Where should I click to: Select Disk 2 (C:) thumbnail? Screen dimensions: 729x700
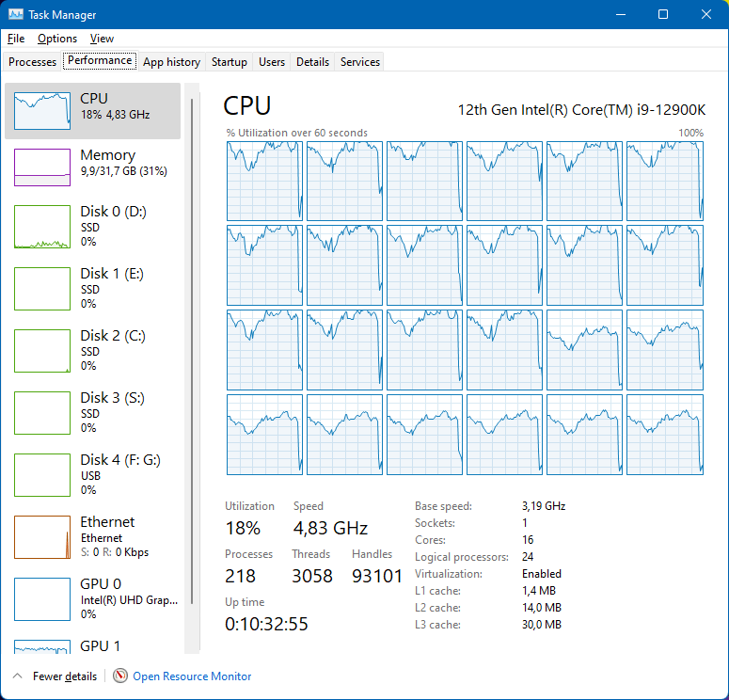coord(42,351)
